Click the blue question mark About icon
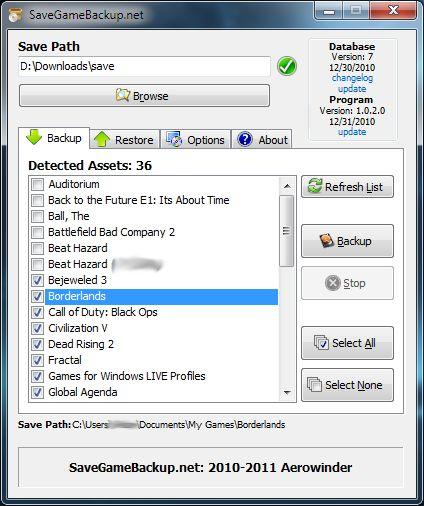424x506 pixels. pyautogui.click(x=245, y=139)
